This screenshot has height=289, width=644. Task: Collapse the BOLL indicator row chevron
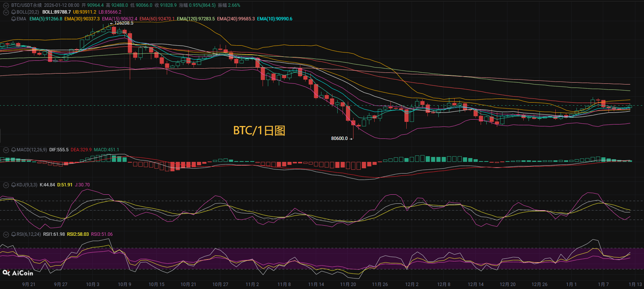6,12
